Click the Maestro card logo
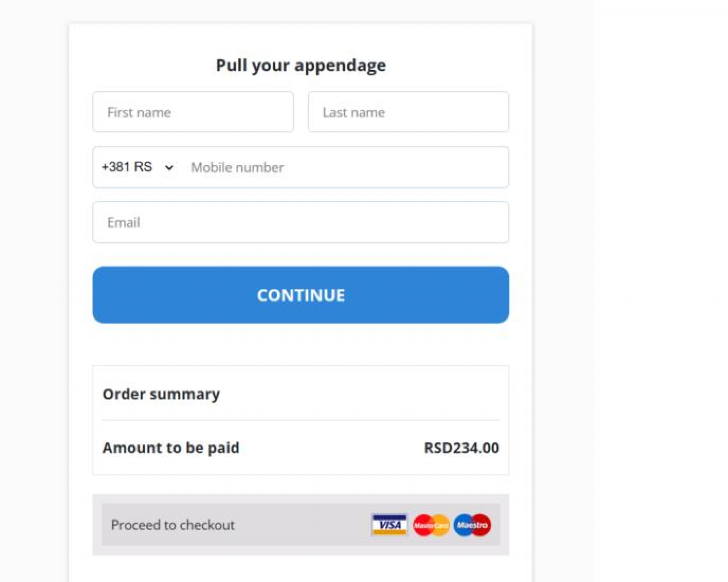This screenshot has height=582, width=728. coord(472,525)
